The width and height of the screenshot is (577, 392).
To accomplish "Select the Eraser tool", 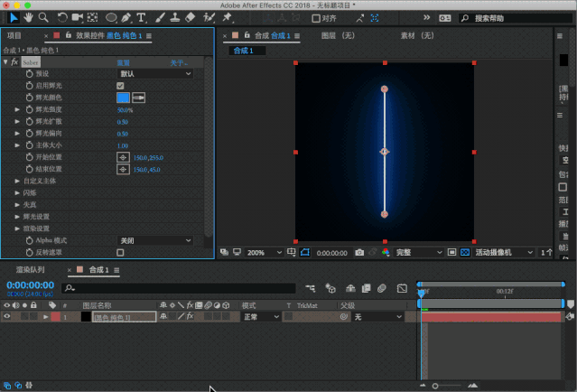I will [190, 17].
